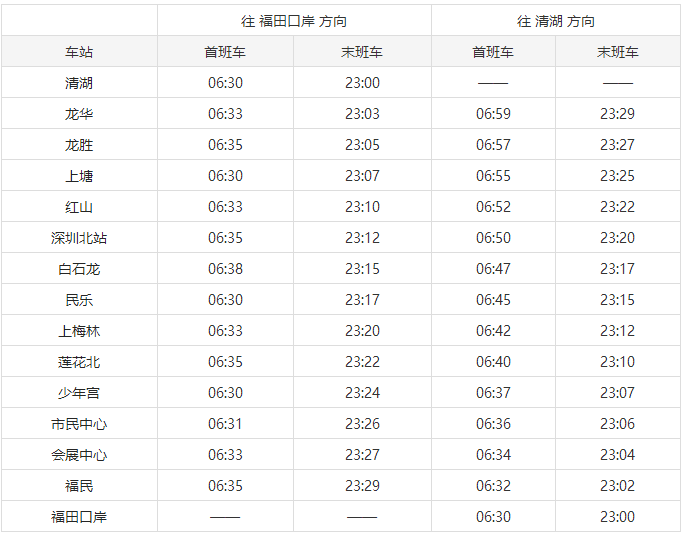Click 23:17 in the 白石龙 row
684x535 pixels.
[617, 269]
